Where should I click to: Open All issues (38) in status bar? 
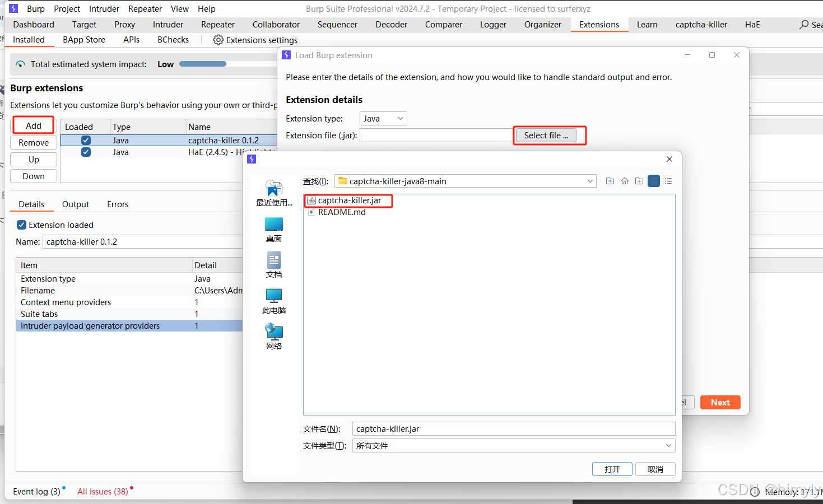tap(103, 492)
